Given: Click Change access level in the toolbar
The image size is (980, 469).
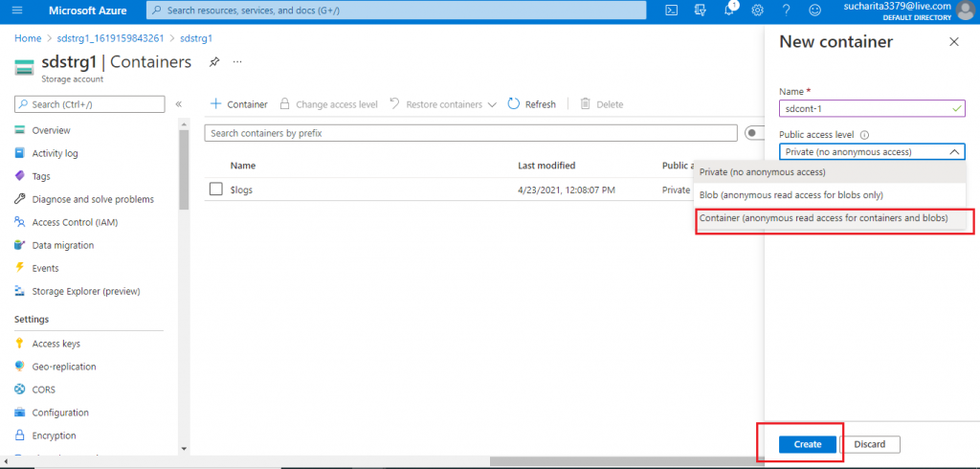Looking at the screenshot, I should 329,104.
